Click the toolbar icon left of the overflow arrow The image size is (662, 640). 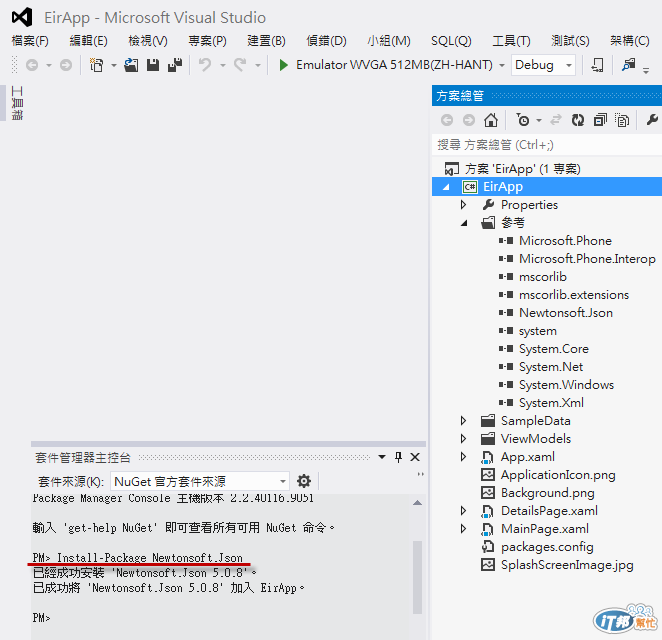tap(629, 65)
